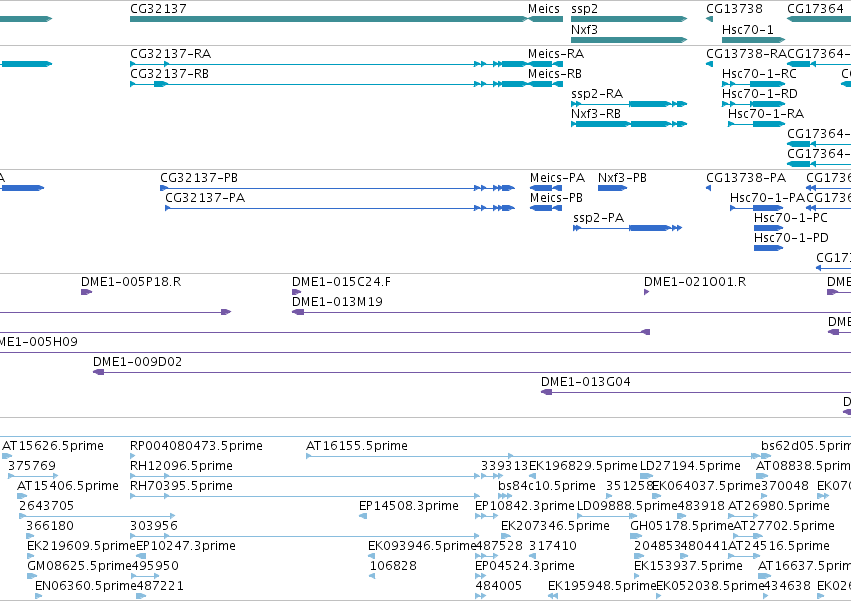Select BAC clone DME1-009D02

[472, 372]
